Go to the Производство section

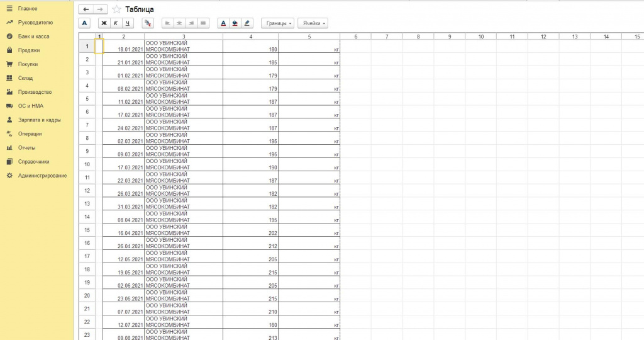[35, 92]
